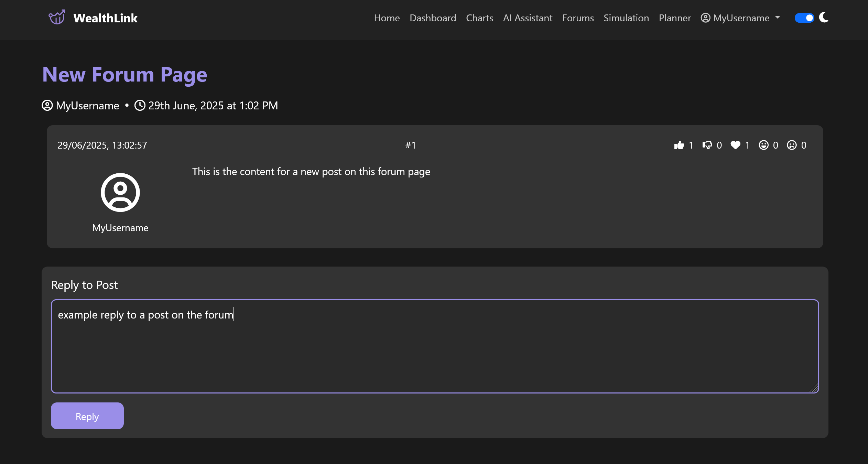Click the sad face reaction icon

tap(792, 145)
